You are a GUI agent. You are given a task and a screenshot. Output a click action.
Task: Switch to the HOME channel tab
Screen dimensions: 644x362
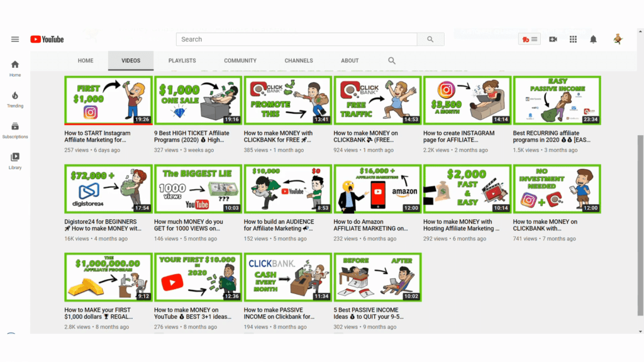point(86,61)
